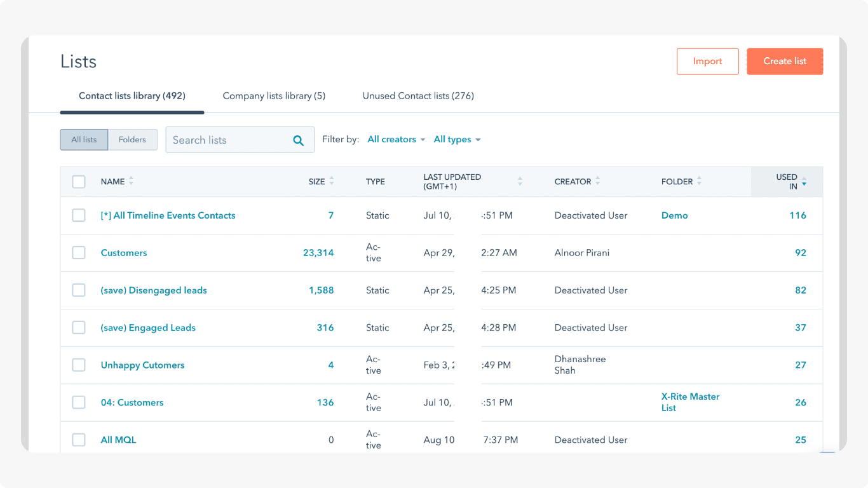Click the size value 23,314

pos(318,253)
